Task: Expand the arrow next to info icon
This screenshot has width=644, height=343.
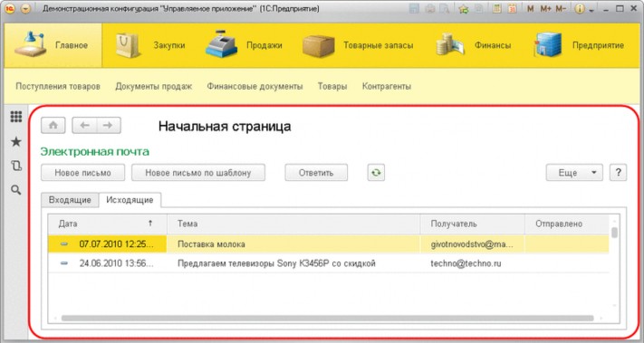Action: 591,10
